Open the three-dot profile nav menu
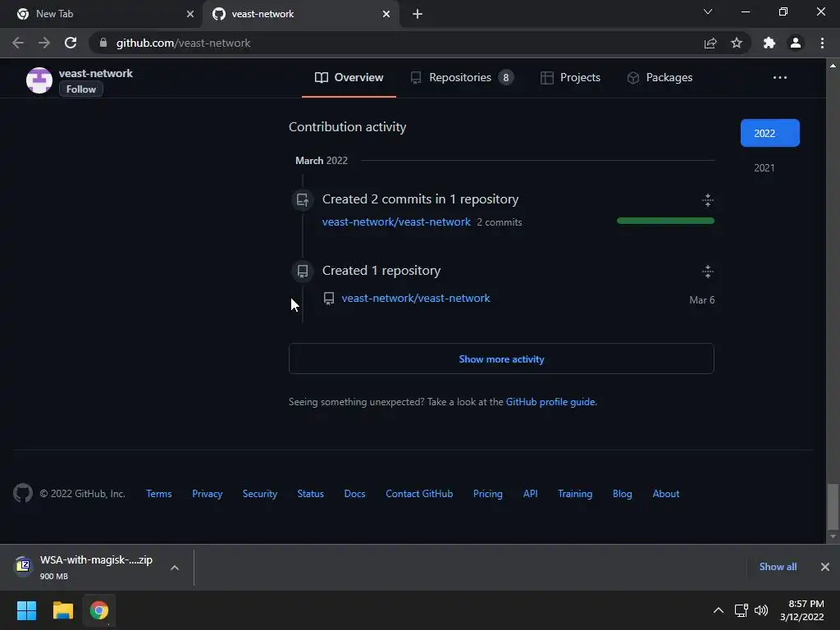 pyautogui.click(x=779, y=78)
